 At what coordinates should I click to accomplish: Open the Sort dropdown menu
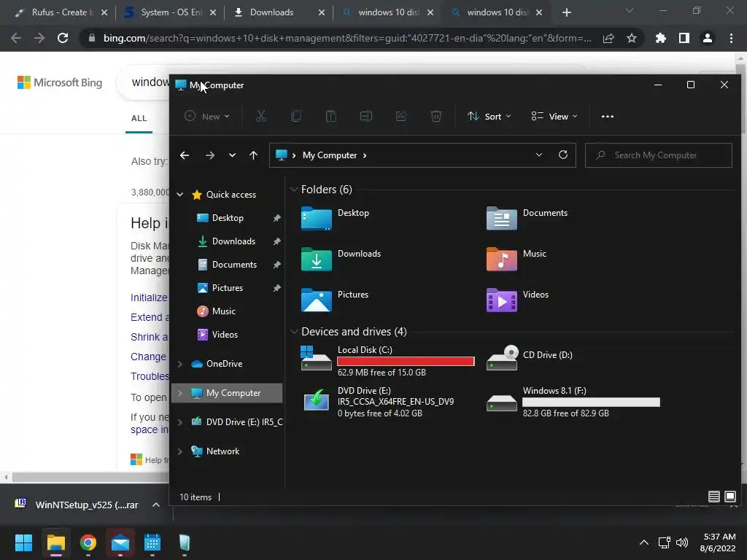pyautogui.click(x=489, y=116)
